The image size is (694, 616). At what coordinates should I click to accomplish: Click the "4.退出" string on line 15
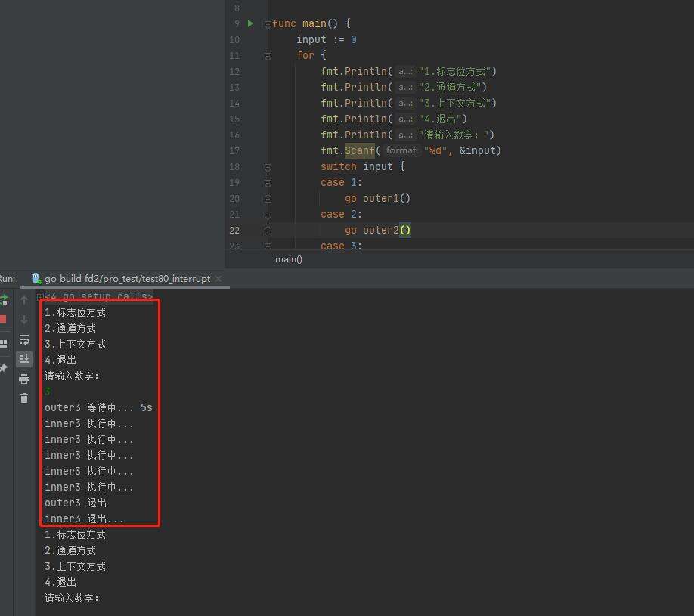[440, 119]
